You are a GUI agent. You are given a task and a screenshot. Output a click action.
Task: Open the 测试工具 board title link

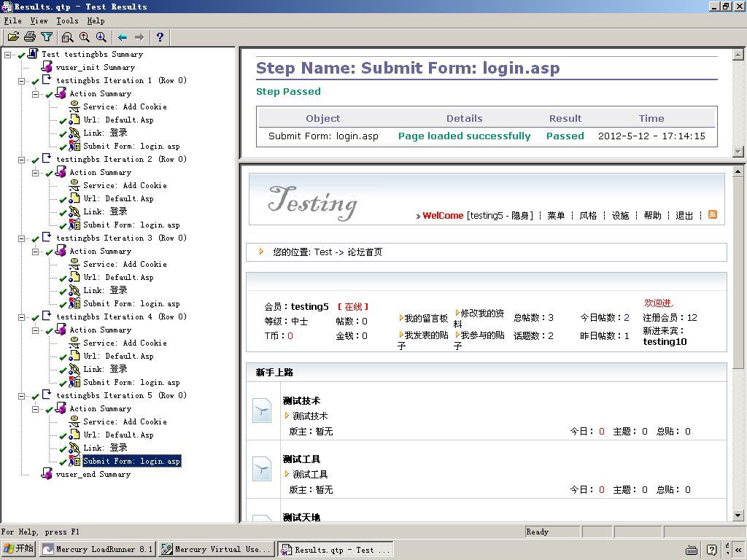pos(301,459)
